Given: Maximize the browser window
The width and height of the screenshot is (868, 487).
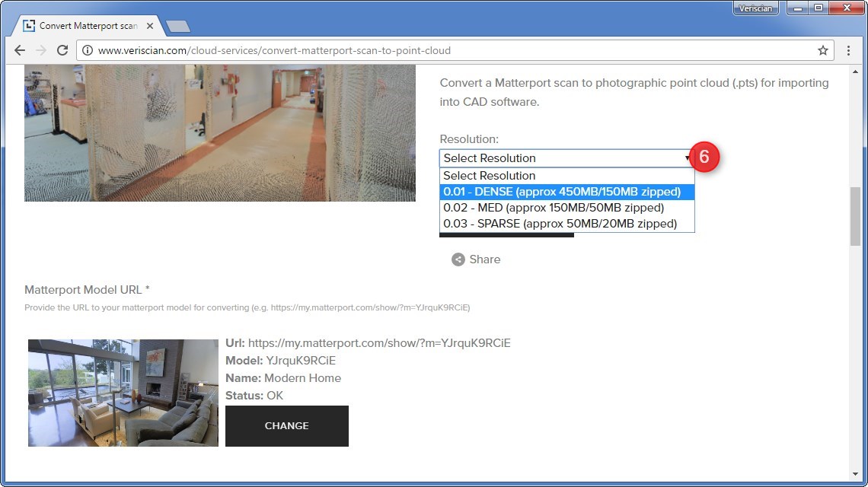Looking at the screenshot, I should coord(819,8).
